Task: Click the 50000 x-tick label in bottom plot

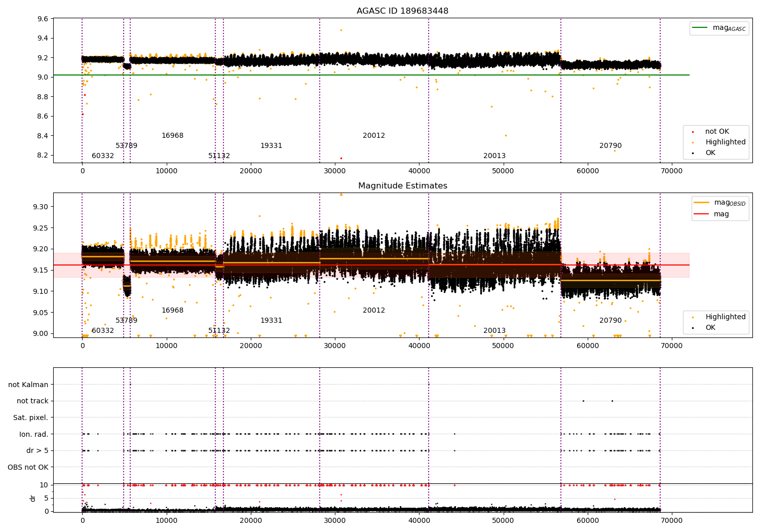Action: pyautogui.click(x=503, y=520)
